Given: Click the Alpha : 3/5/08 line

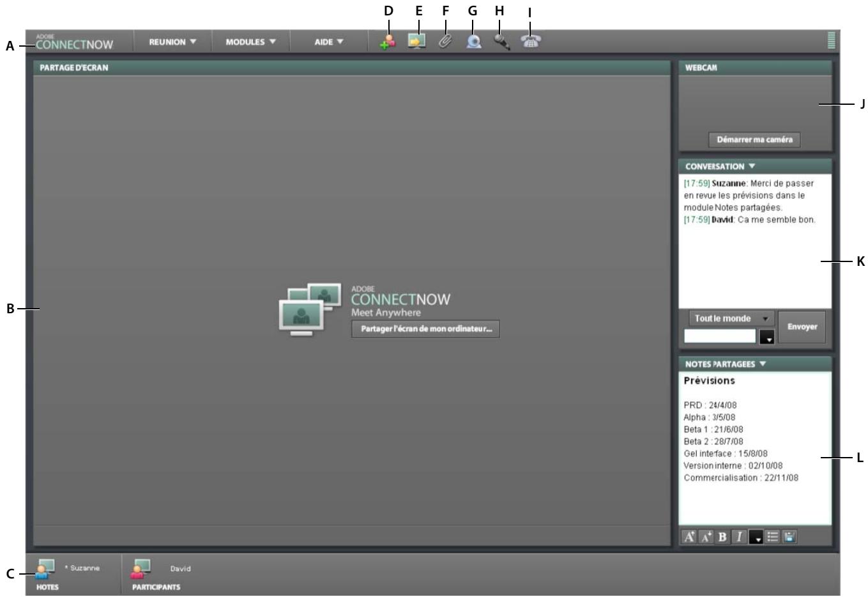Looking at the screenshot, I should 709,417.
